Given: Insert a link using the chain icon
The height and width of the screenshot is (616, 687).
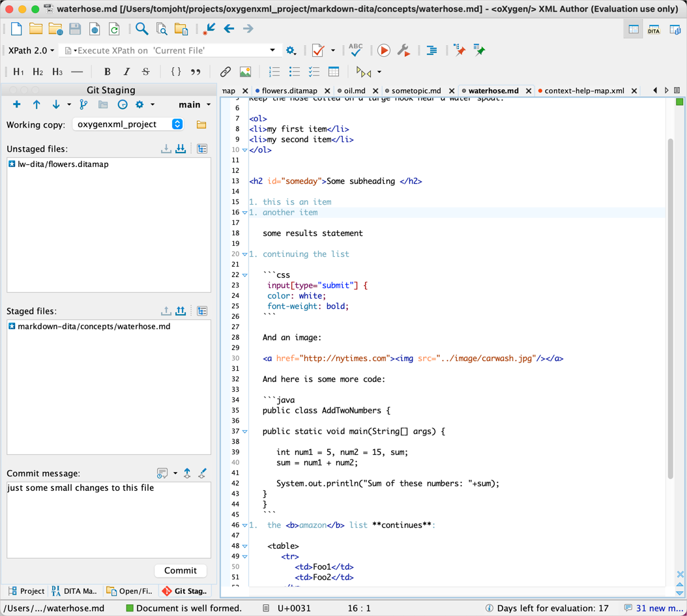Looking at the screenshot, I should point(226,72).
